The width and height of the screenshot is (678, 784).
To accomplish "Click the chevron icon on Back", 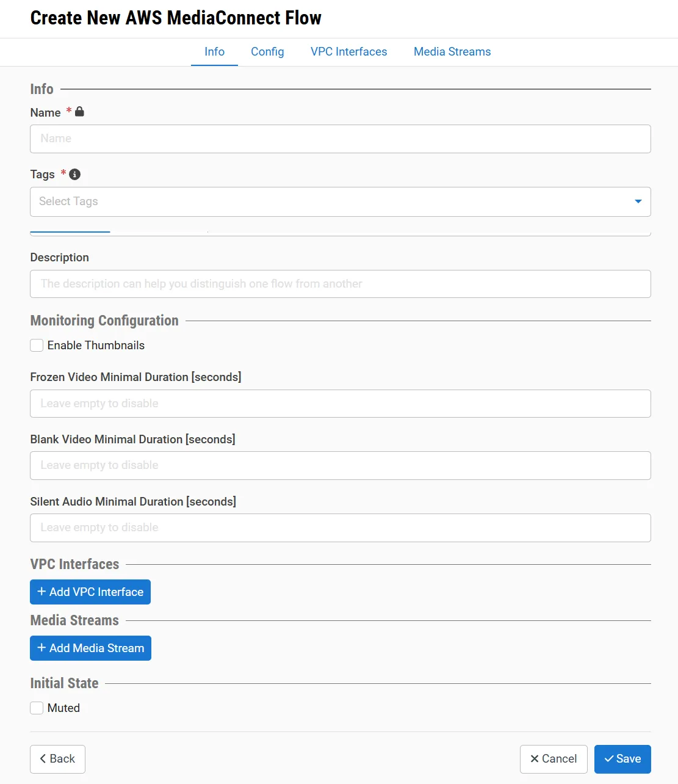I will [x=43, y=759].
